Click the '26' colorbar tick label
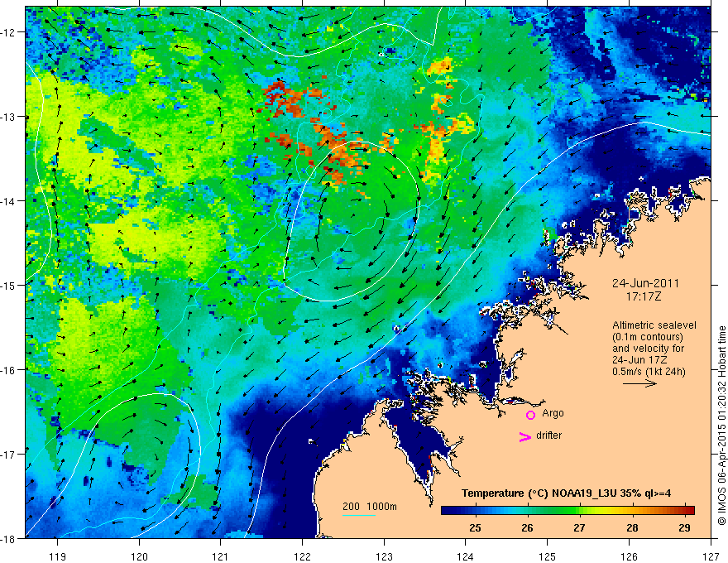Viewport: 728px width, 563px height. tap(527, 527)
